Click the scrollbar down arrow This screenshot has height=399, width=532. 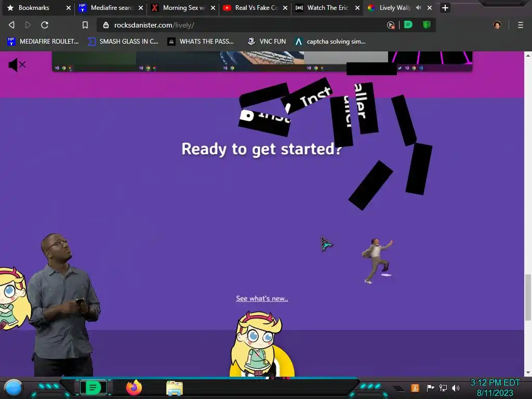[528, 373]
